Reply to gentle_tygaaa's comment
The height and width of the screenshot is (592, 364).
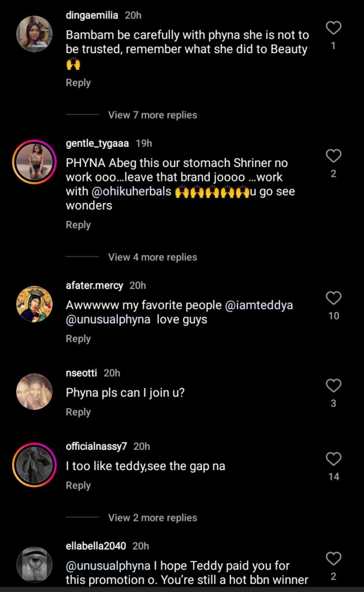[x=78, y=225]
